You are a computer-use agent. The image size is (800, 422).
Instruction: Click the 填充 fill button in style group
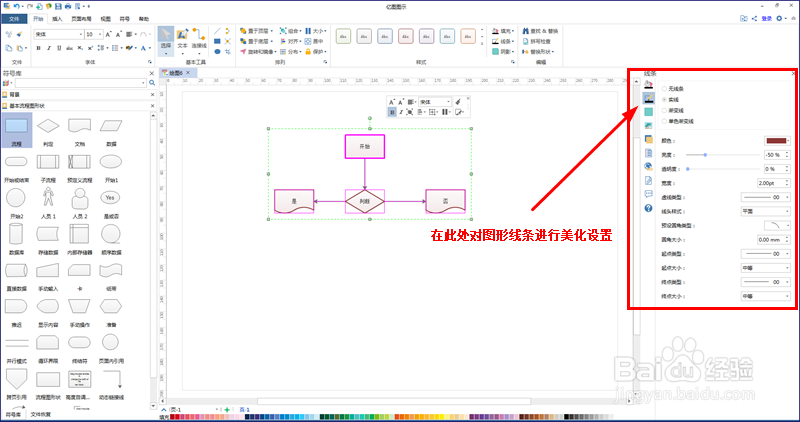coord(503,31)
